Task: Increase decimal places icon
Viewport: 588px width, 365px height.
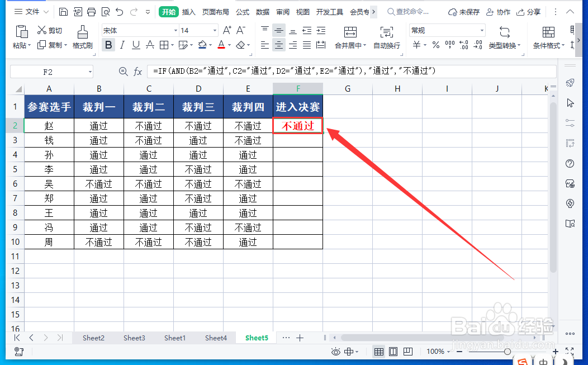Action: tap(464, 45)
